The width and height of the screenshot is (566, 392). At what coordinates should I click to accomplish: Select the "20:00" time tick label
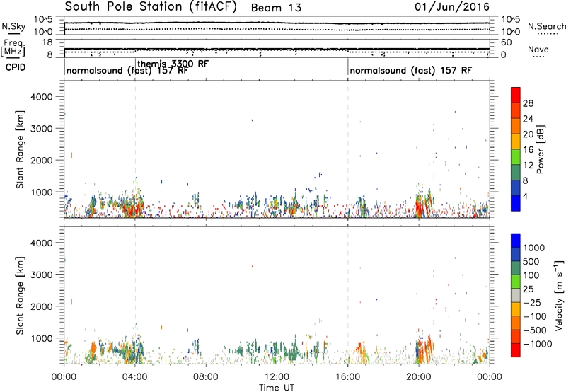click(418, 377)
